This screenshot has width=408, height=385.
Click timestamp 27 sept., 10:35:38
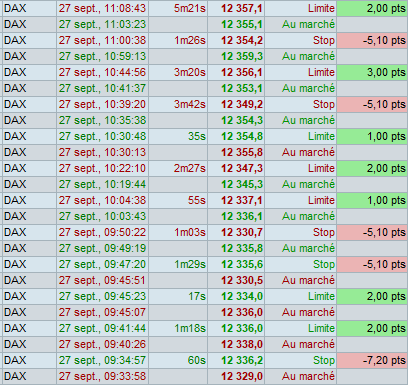(x=102, y=120)
